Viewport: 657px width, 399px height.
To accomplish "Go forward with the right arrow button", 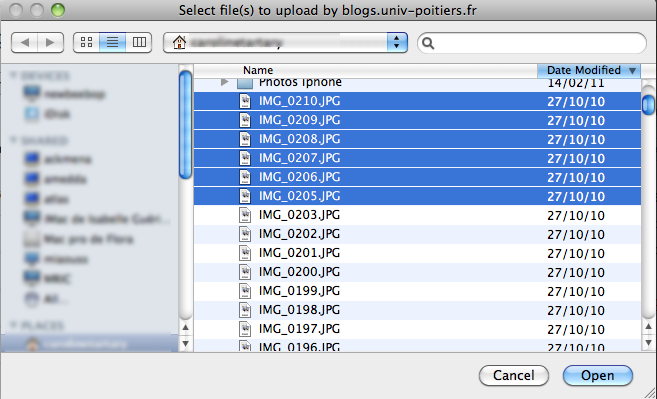I will pyautogui.click(x=51, y=42).
